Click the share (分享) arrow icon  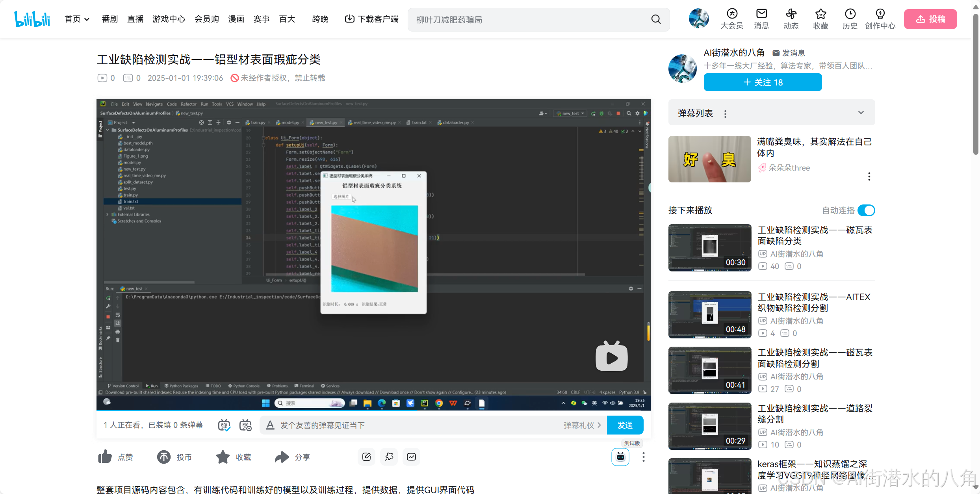pyautogui.click(x=282, y=457)
